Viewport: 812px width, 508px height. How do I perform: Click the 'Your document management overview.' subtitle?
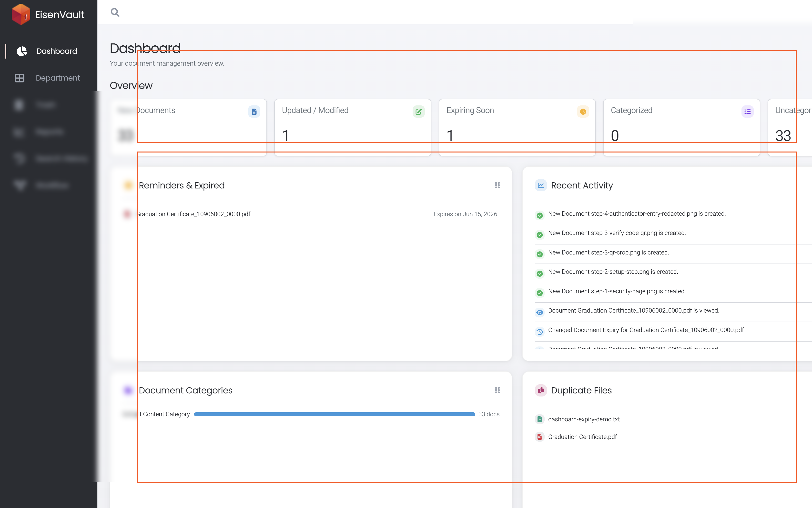[x=167, y=63]
